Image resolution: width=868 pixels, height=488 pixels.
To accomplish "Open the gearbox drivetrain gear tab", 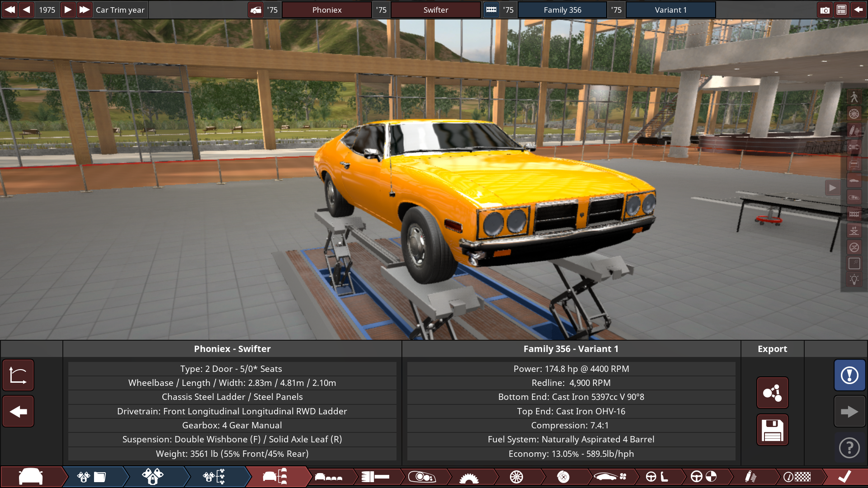I will tap(469, 477).
